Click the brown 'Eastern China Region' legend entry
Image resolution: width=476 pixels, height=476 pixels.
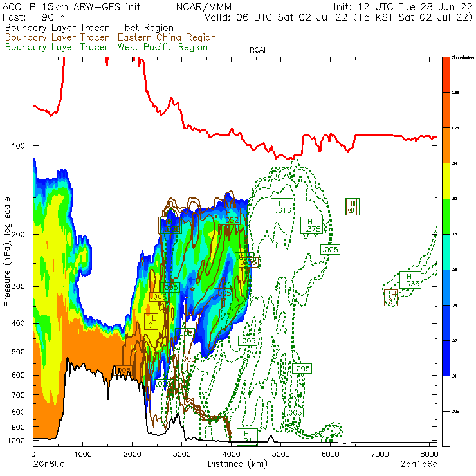(167, 38)
